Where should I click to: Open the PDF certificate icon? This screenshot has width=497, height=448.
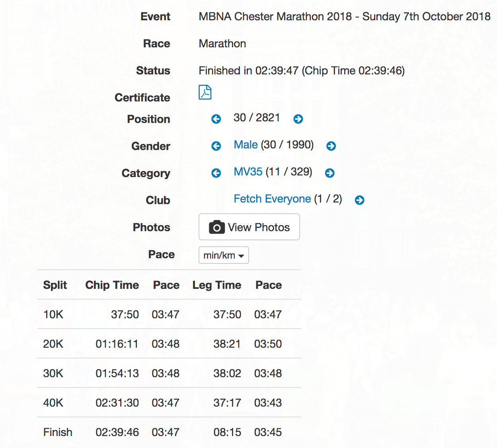point(205,92)
